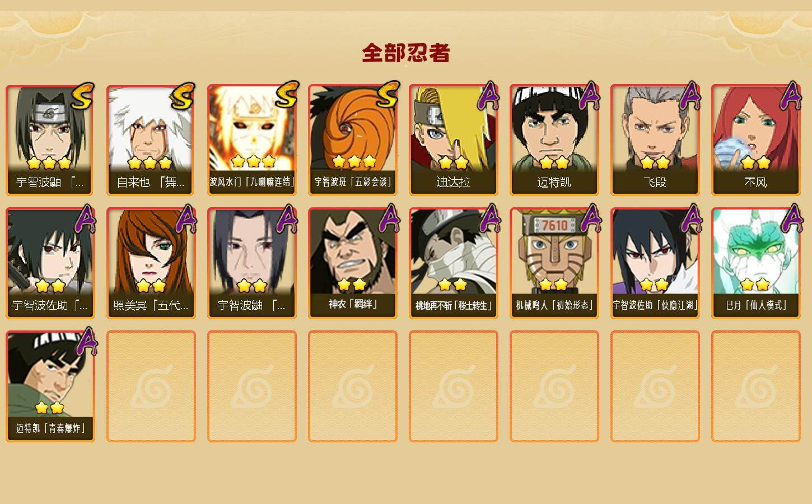Open the 巳月「仙人模式」card
The height and width of the screenshot is (504, 812).
pos(756,263)
